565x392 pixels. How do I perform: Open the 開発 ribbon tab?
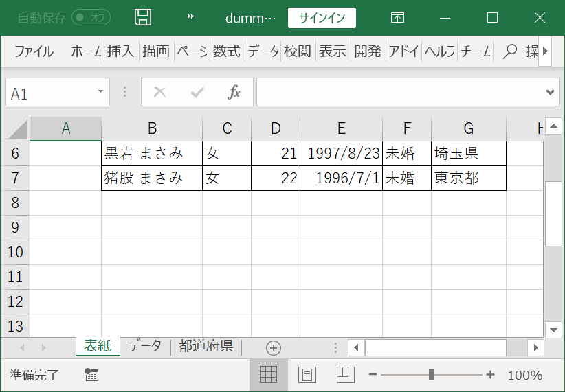point(368,51)
